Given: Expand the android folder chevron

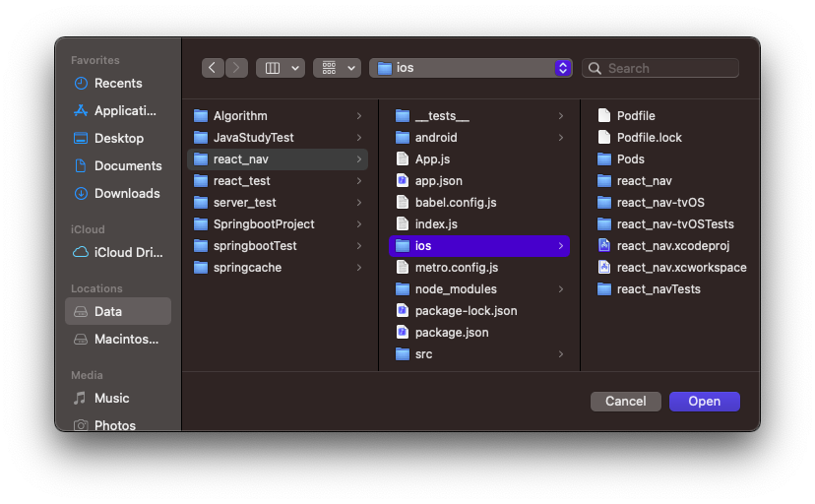Looking at the screenshot, I should pyautogui.click(x=561, y=138).
